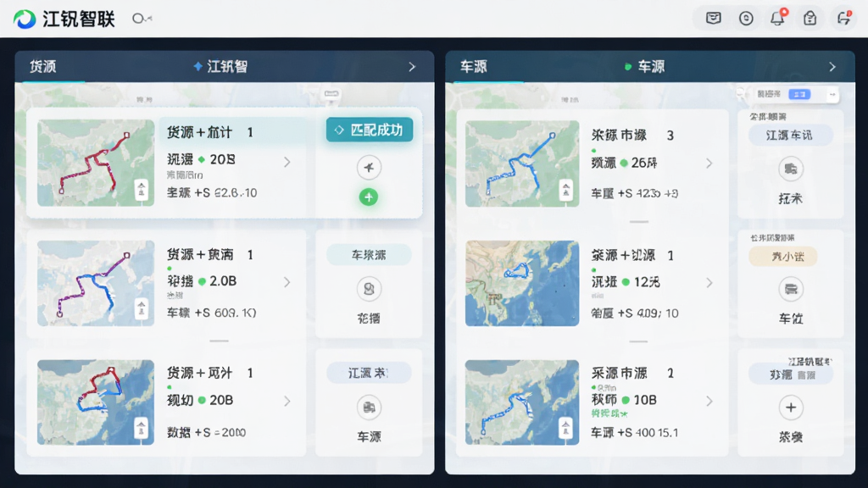The height and width of the screenshot is (488, 868).
Task: Open the chevron on the 12 card
Action: coord(709,283)
